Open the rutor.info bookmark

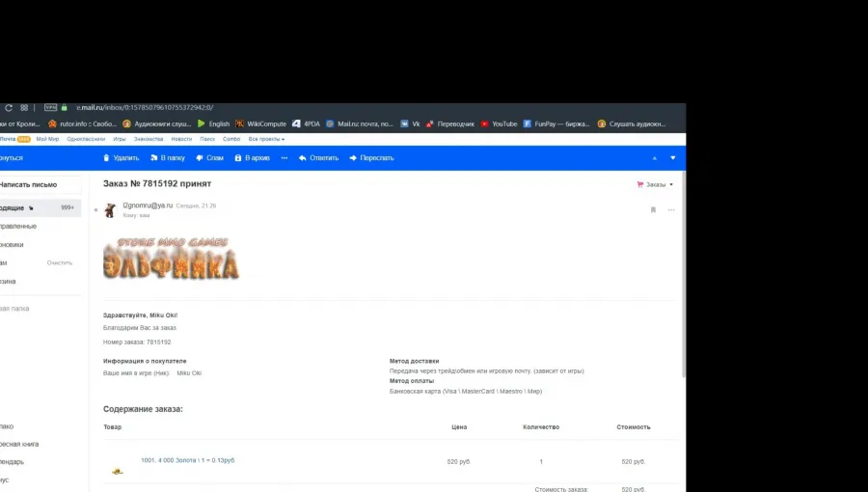(x=82, y=124)
